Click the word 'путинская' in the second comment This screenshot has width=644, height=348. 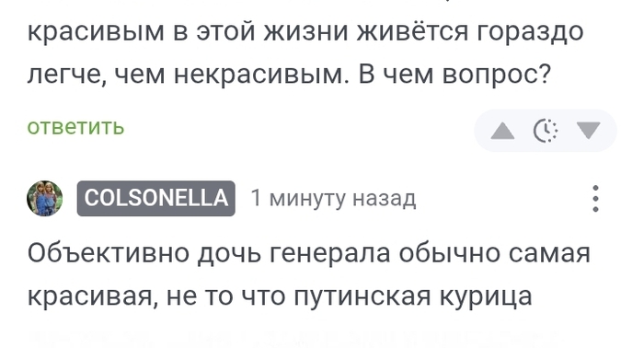[362, 296]
